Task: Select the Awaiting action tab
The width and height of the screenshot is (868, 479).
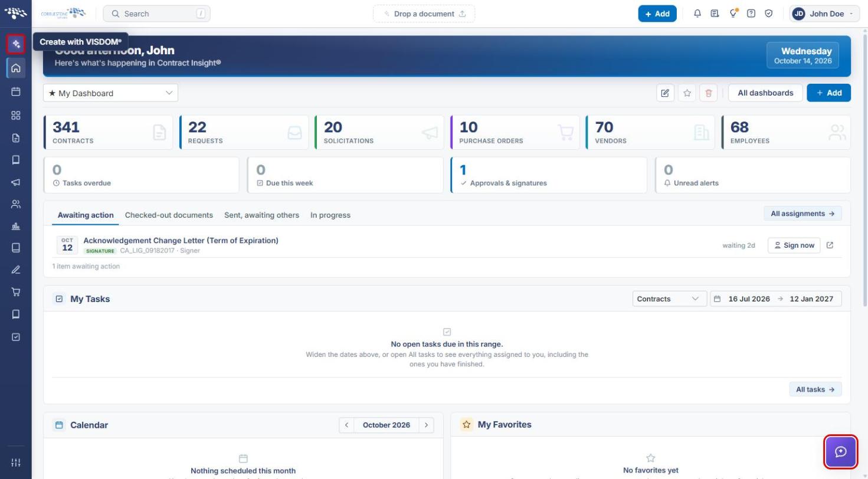Action: click(86, 215)
